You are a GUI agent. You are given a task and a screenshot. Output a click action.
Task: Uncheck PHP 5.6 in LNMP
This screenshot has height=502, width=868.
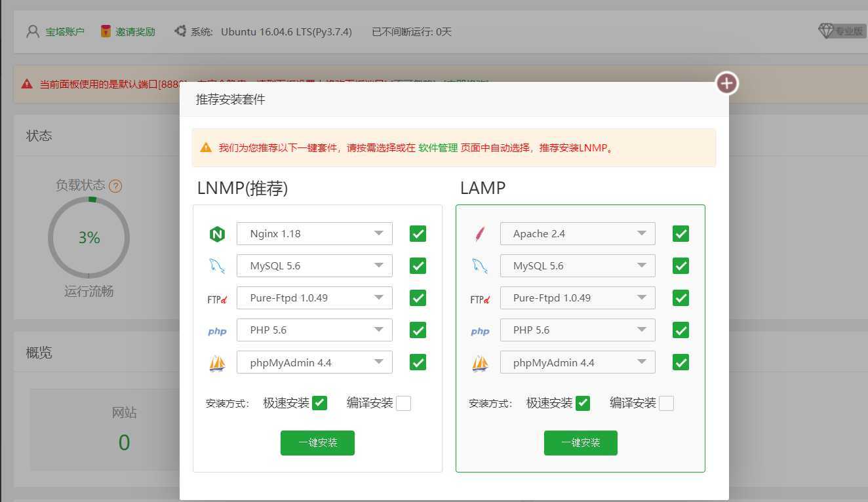(418, 330)
